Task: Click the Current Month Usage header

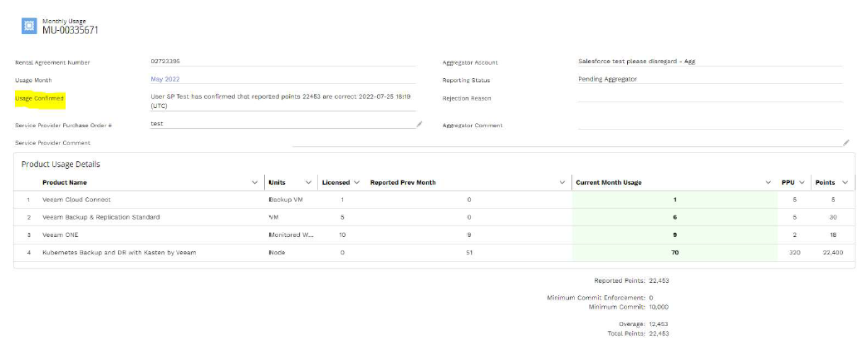Action: [609, 182]
